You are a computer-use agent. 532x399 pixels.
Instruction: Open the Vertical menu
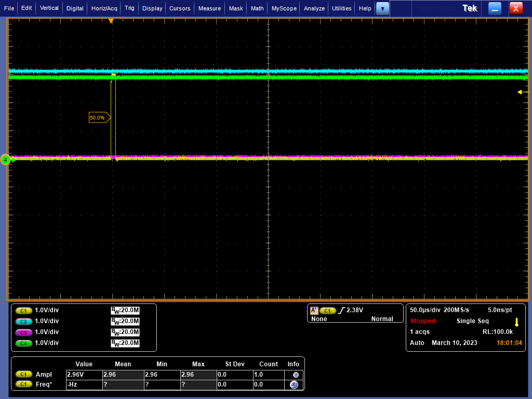point(49,8)
